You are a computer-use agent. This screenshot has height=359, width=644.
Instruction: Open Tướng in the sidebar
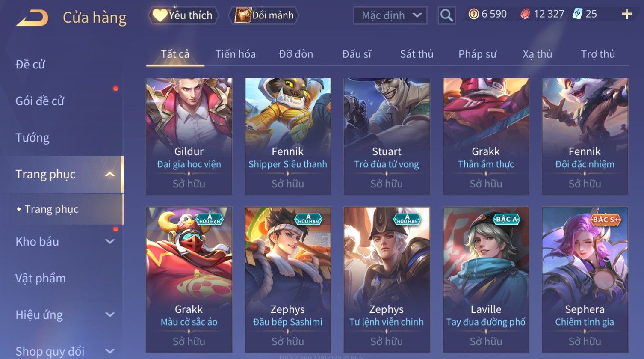point(32,137)
